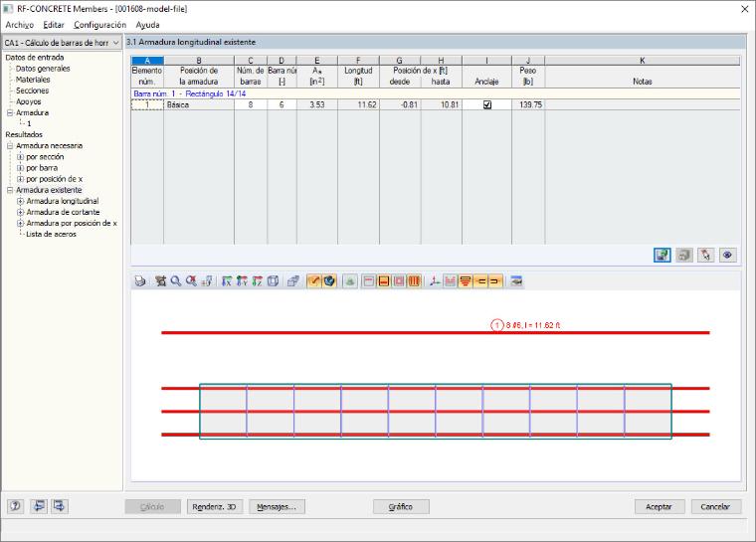This screenshot has width=756, height=542.
Task: Collapse the Armadura existente node
Action: [x=10, y=190]
